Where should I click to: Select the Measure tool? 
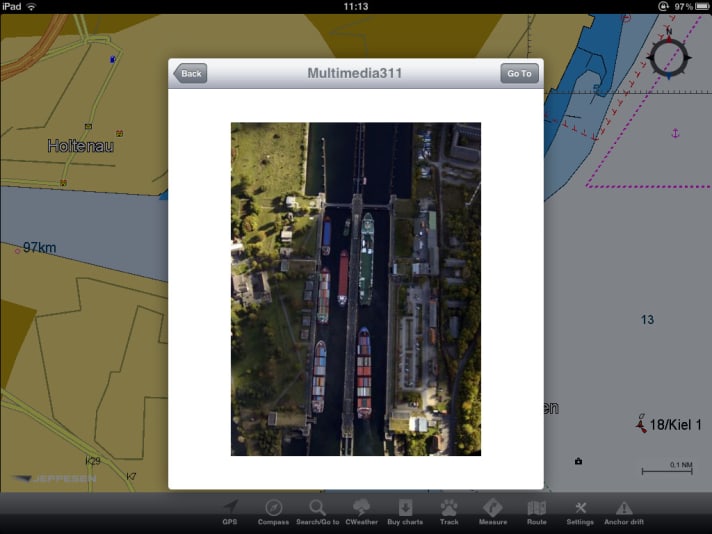(492, 508)
